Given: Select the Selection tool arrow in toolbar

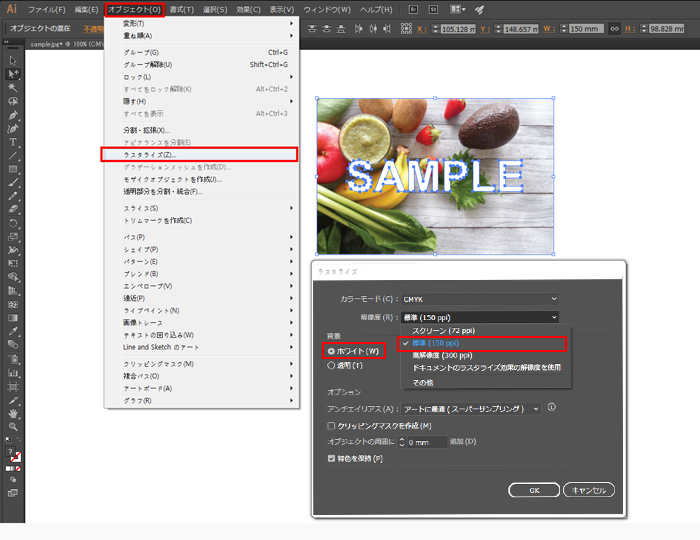Looking at the screenshot, I should pyautogui.click(x=13, y=60).
